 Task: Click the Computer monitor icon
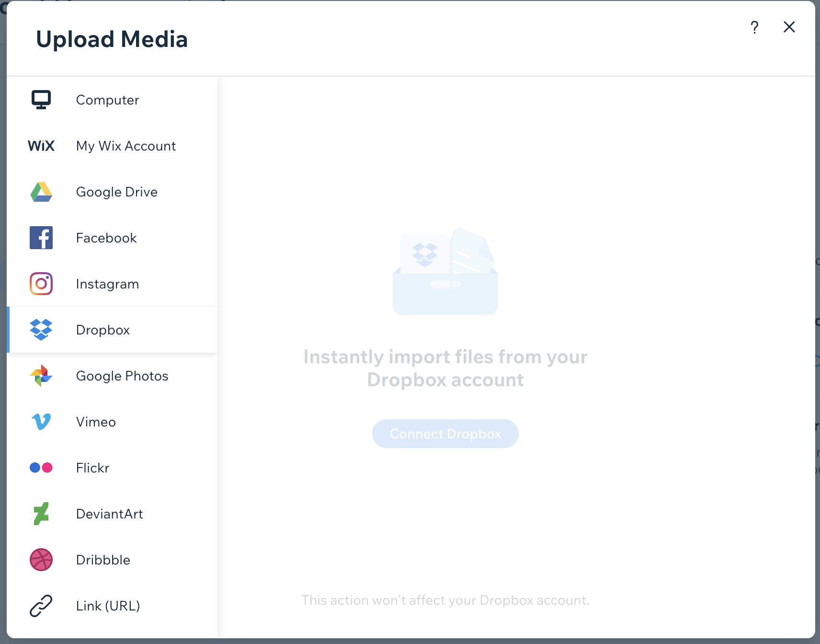(x=41, y=100)
